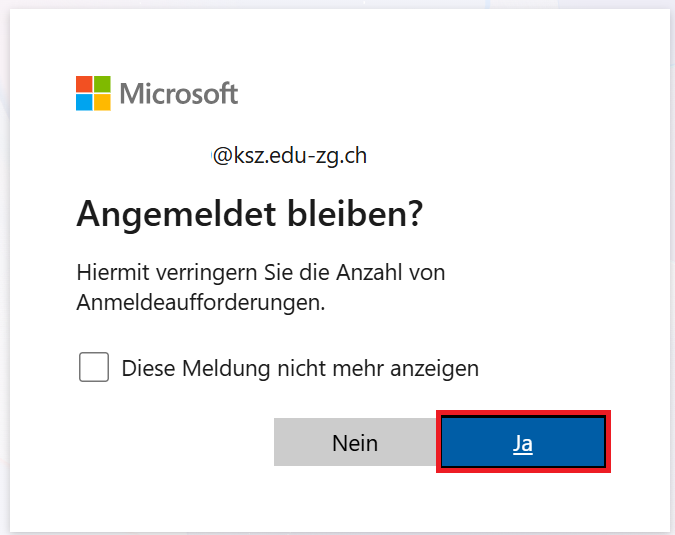
Task: Click the green square of Microsoft logo
Action: click(x=102, y=84)
